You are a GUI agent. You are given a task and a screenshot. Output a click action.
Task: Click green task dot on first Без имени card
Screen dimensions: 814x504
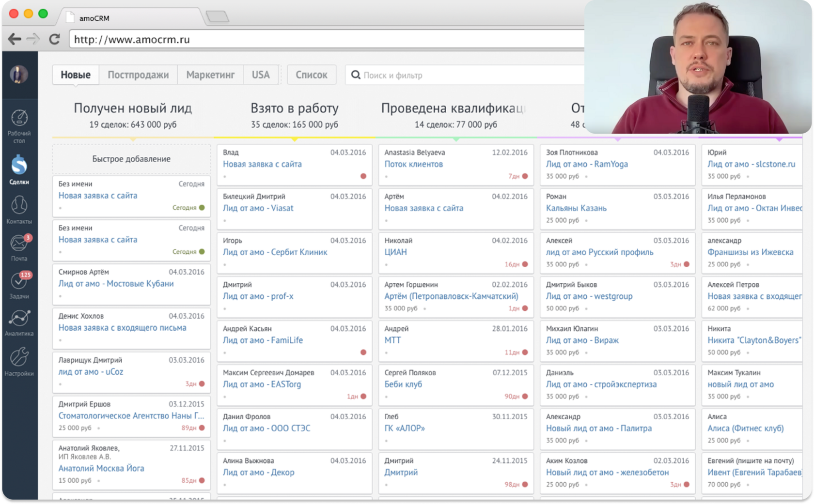click(x=202, y=208)
